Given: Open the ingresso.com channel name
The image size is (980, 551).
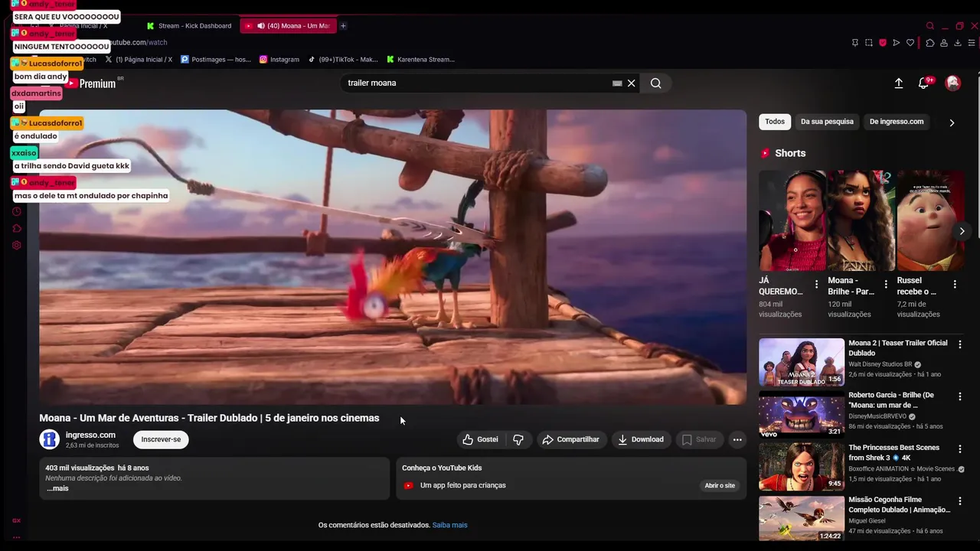Looking at the screenshot, I should pos(90,435).
